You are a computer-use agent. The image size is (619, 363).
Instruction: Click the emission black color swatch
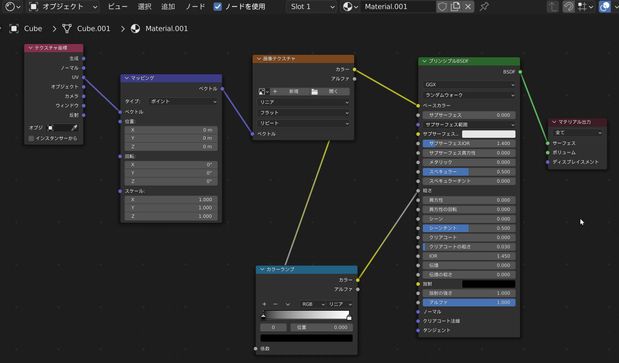[489, 284]
